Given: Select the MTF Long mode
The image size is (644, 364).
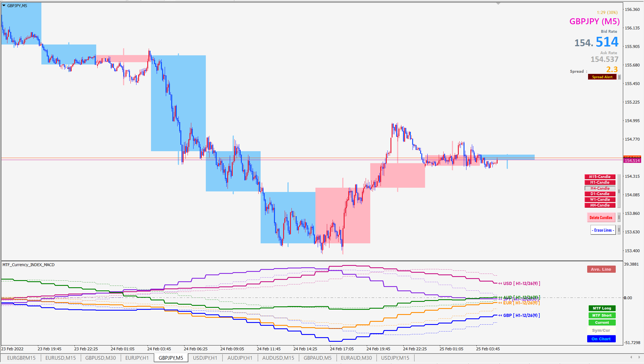Looking at the screenshot, I should coord(602,308).
